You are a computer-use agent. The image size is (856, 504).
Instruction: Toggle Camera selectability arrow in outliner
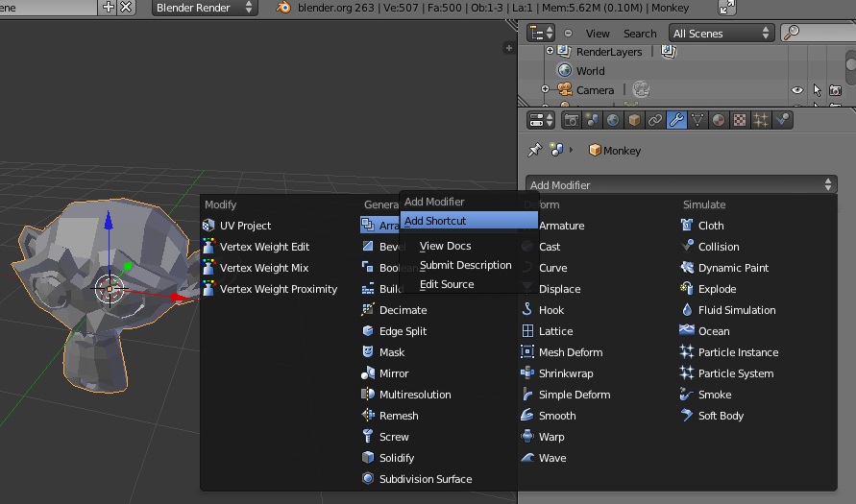coord(817,90)
